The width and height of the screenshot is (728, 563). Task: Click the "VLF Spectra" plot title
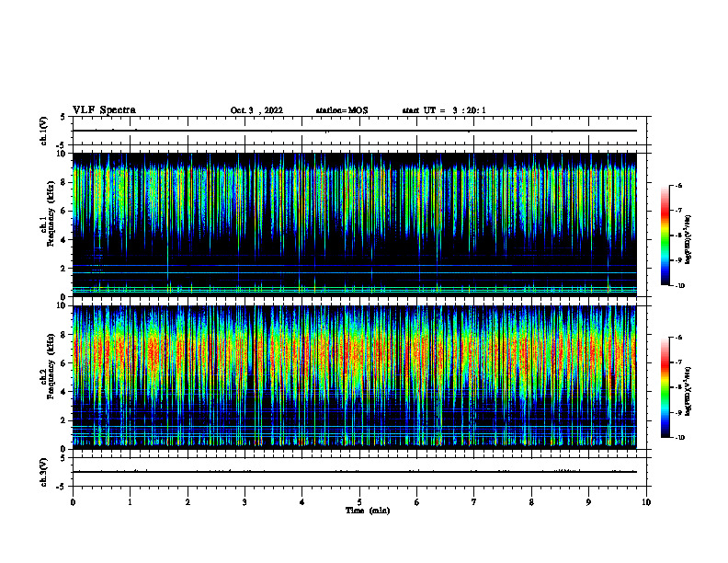pos(104,110)
